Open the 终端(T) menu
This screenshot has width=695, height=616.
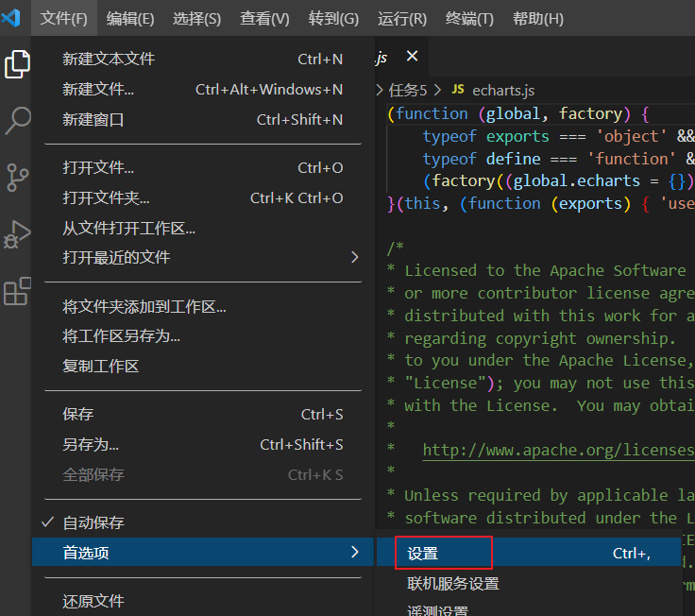[469, 19]
